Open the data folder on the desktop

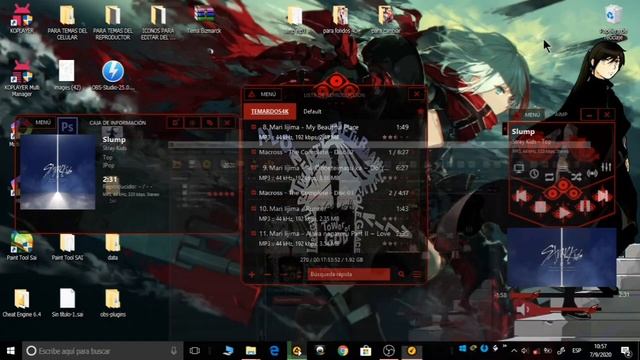coord(113,246)
